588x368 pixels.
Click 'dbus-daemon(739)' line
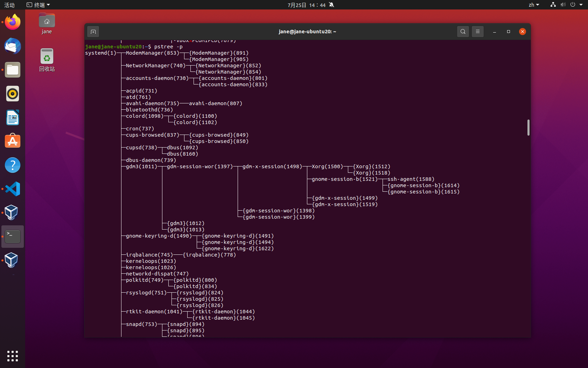point(151,160)
